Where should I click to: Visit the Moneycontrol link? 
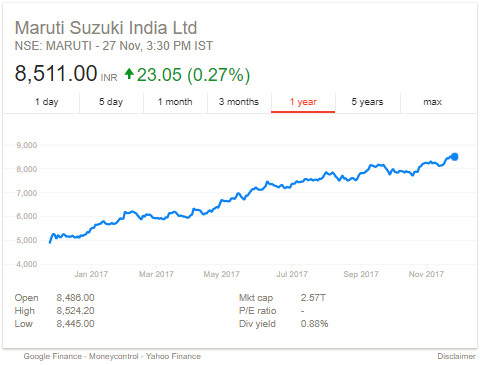[x=113, y=356]
